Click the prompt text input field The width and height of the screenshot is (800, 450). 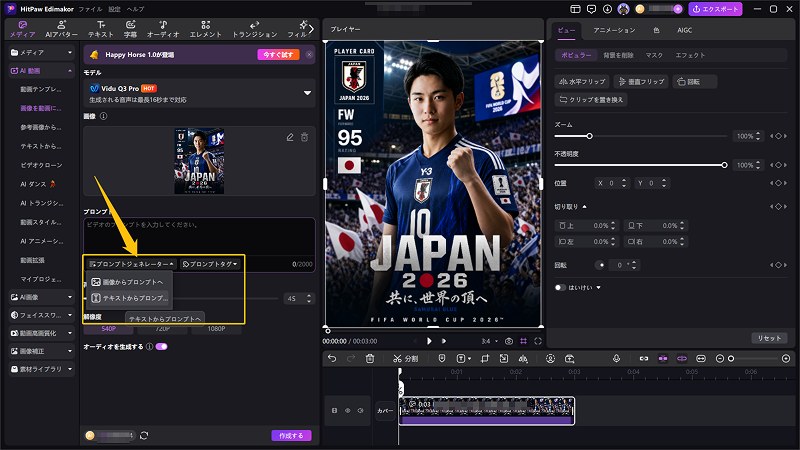coord(199,237)
